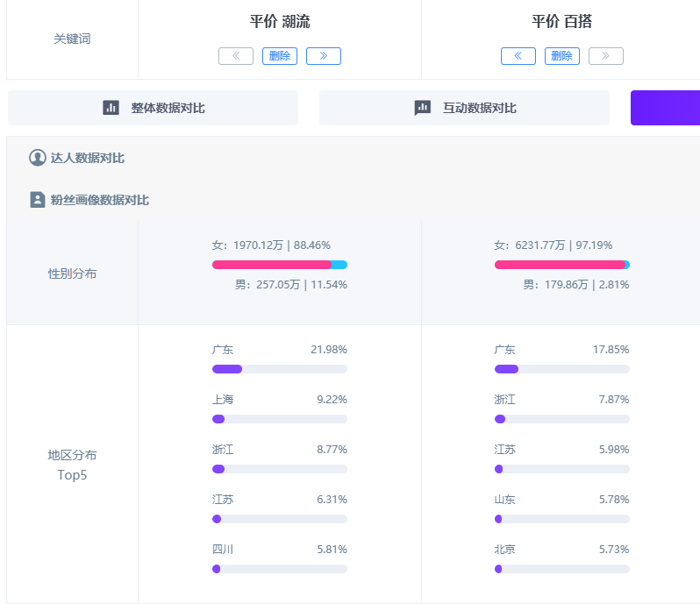
Task: Click the 北京 5.73% progress bar
Action: click(562, 569)
